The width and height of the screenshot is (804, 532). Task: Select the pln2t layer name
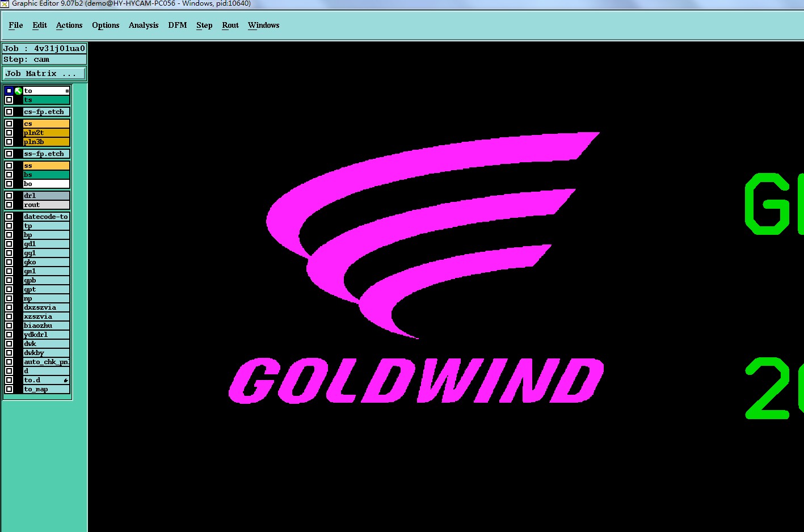(47, 133)
